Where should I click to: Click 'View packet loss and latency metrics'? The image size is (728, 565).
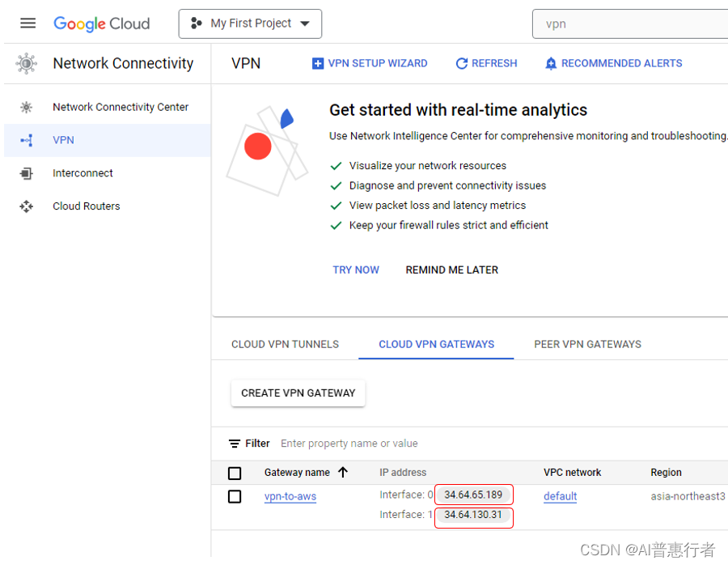pyautogui.click(x=438, y=206)
